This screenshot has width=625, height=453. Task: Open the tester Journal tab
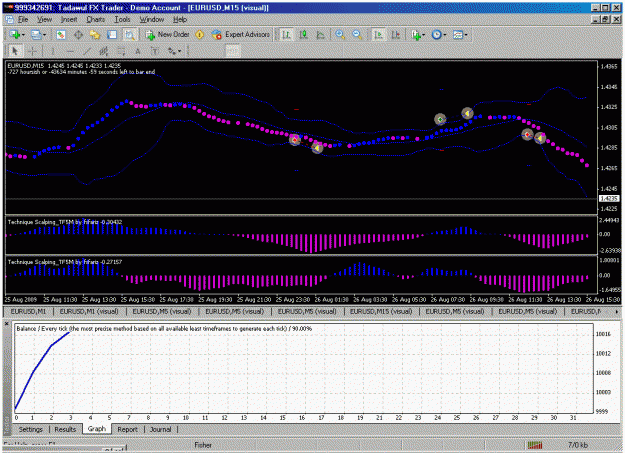point(160,429)
